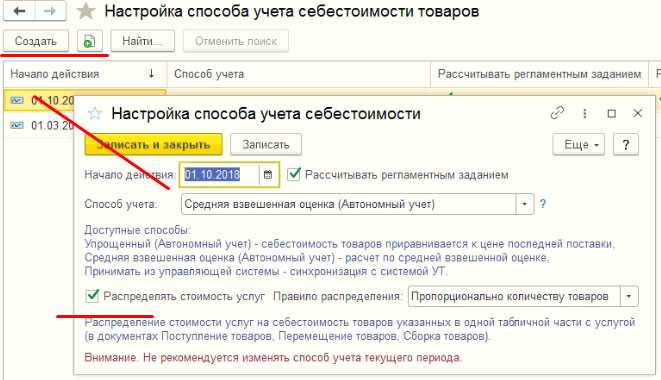Open hint ? next to Способ учета
The width and height of the screenshot is (661, 380).
(543, 204)
